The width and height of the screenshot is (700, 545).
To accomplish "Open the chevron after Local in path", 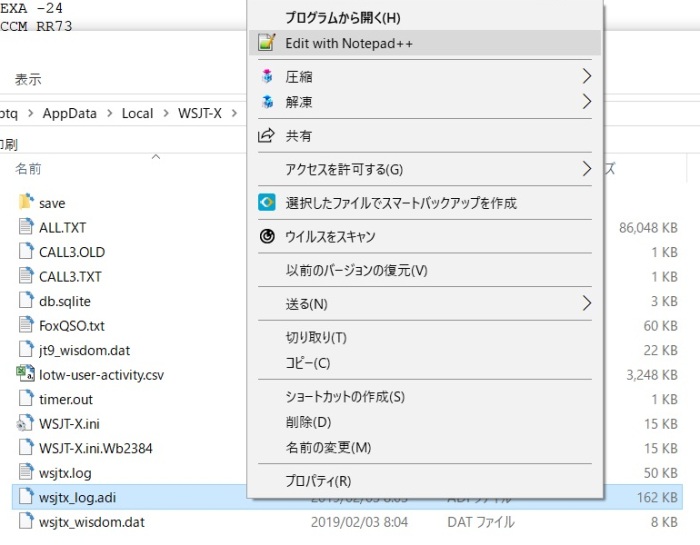I will 166,113.
